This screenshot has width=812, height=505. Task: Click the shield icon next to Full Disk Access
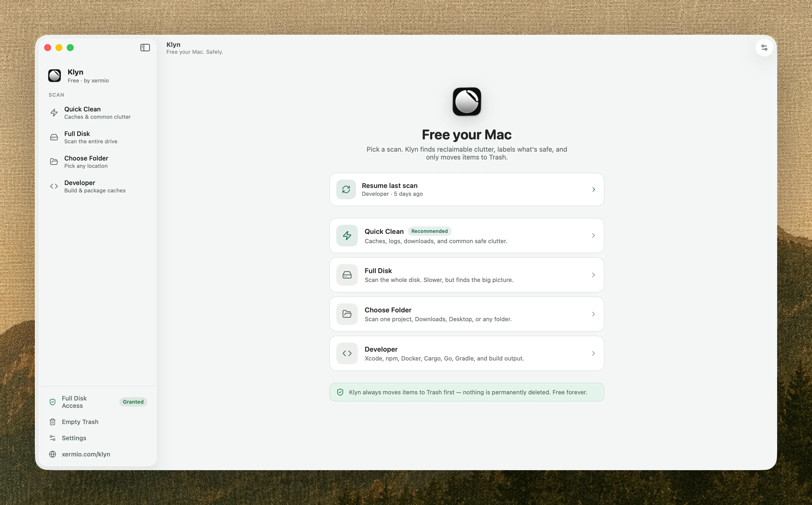tap(53, 402)
